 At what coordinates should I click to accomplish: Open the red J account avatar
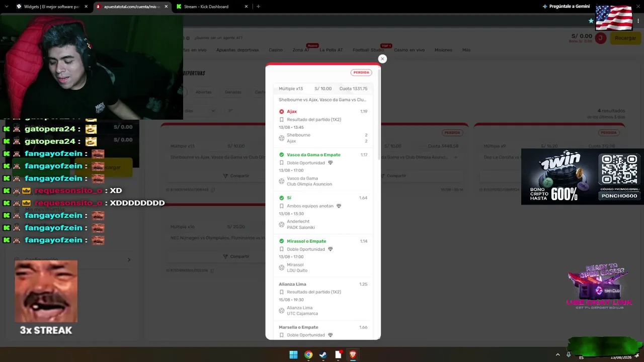point(600,38)
